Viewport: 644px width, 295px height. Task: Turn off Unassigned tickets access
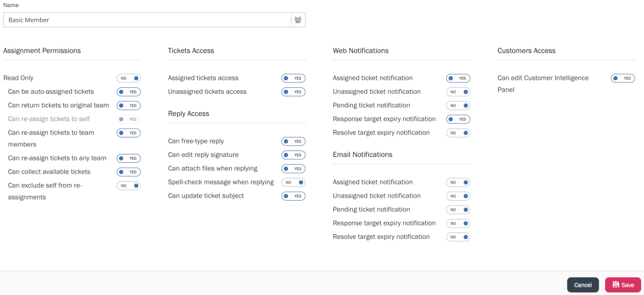coord(293,92)
